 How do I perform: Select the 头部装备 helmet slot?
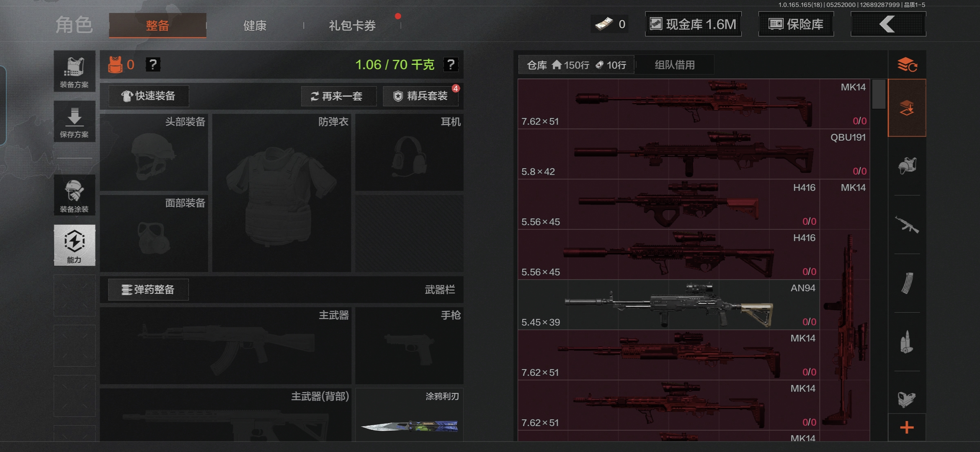154,152
